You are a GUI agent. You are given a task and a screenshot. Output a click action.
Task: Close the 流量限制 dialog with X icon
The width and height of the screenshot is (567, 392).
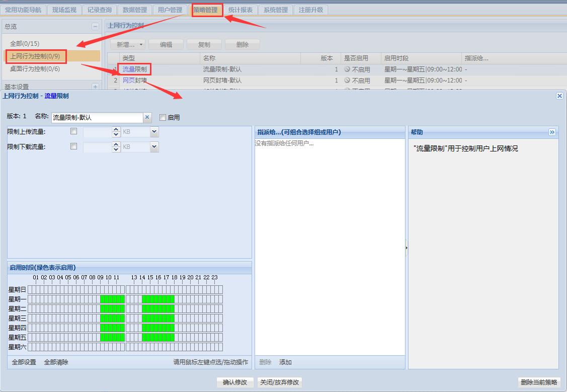coord(559,96)
